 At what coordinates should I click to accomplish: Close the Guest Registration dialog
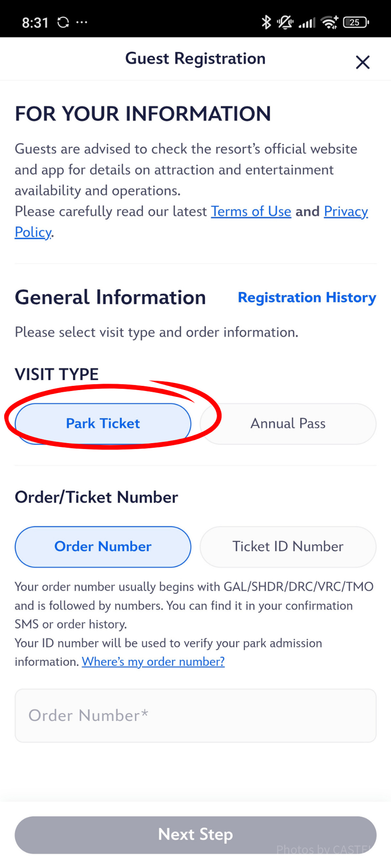pos(363,62)
